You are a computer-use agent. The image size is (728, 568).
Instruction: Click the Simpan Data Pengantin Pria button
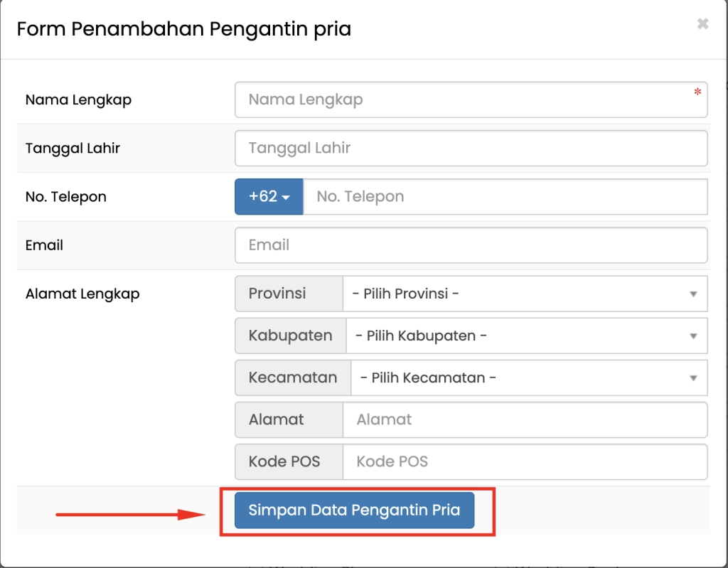tap(354, 510)
